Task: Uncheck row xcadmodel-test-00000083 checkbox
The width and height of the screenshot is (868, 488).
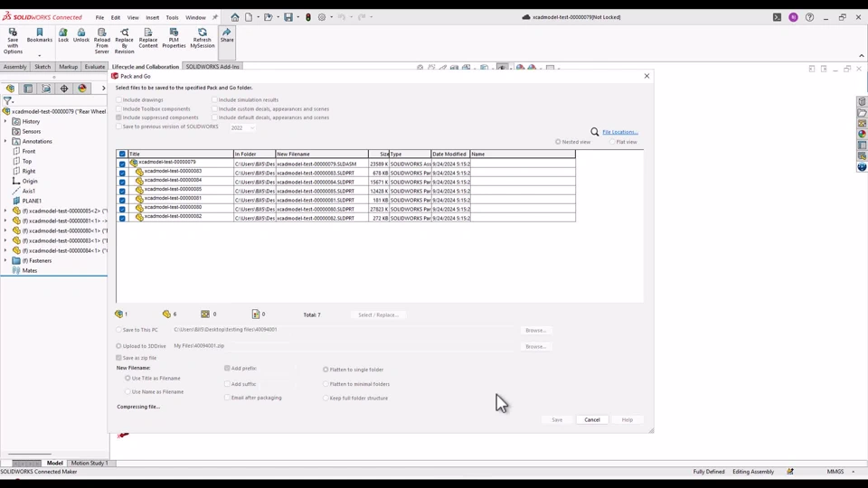Action: pyautogui.click(x=122, y=173)
